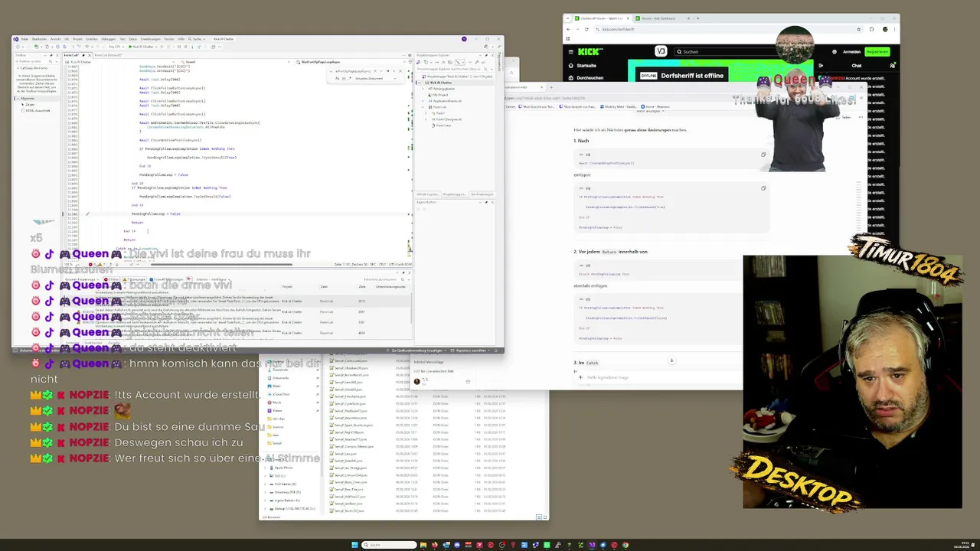Copy the second VB code block under einfügen
980x551 pixels.
[x=763, y=187]
